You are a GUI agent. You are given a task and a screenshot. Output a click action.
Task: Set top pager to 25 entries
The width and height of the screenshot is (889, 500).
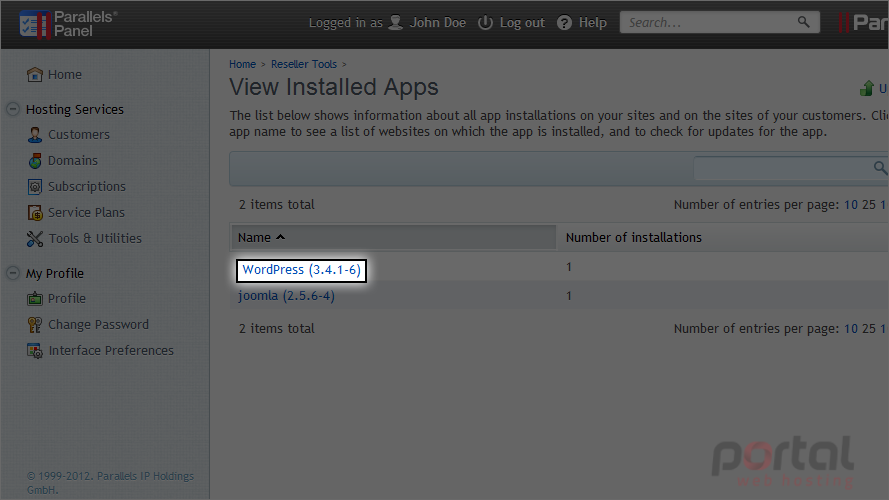click(x=869, y=205)
